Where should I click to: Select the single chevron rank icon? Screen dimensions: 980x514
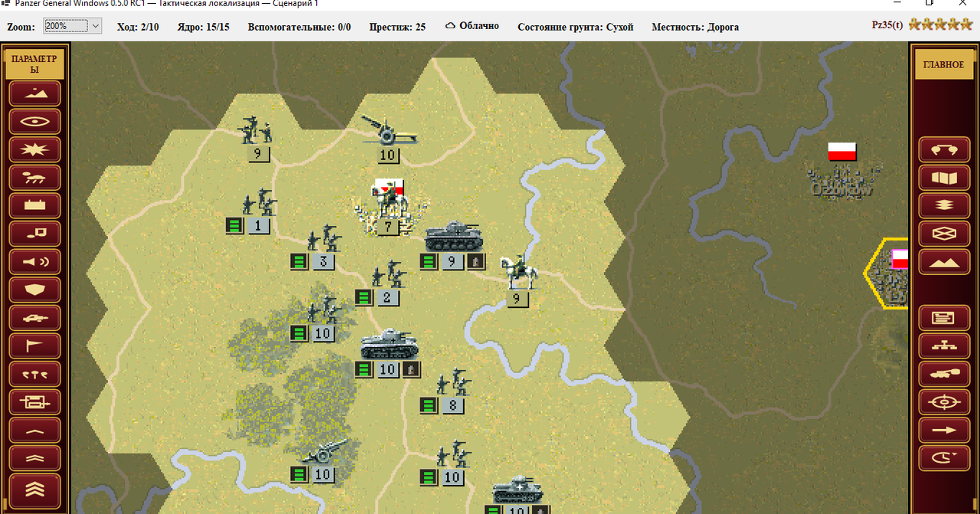(34, 431)
